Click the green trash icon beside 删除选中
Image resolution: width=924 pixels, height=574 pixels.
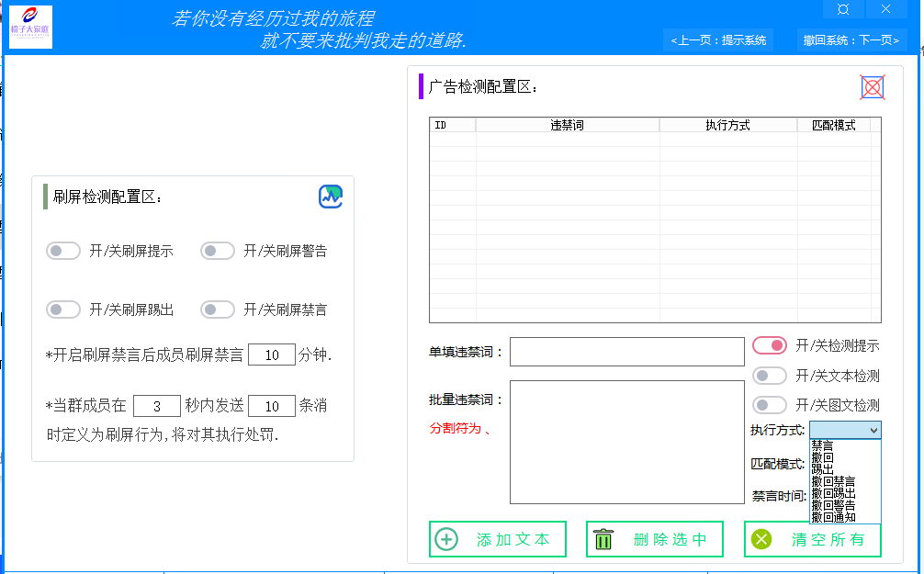(x=603, y=539)
